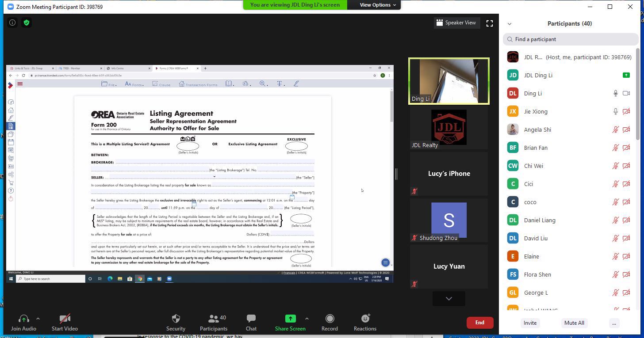Toggle Chi Wei's muted microphone icon
This screenshot has height=338, width=644.
(x=615, y=166)
